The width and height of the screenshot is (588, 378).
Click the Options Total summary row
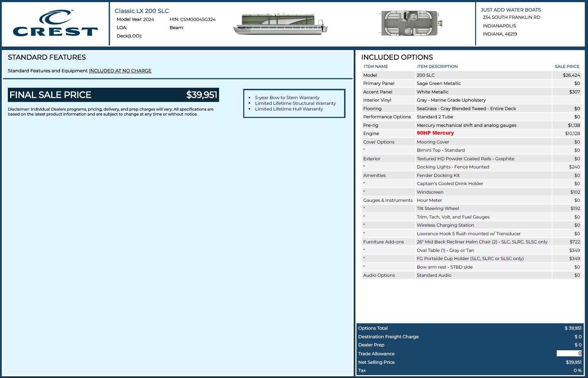tap(470, 328)
